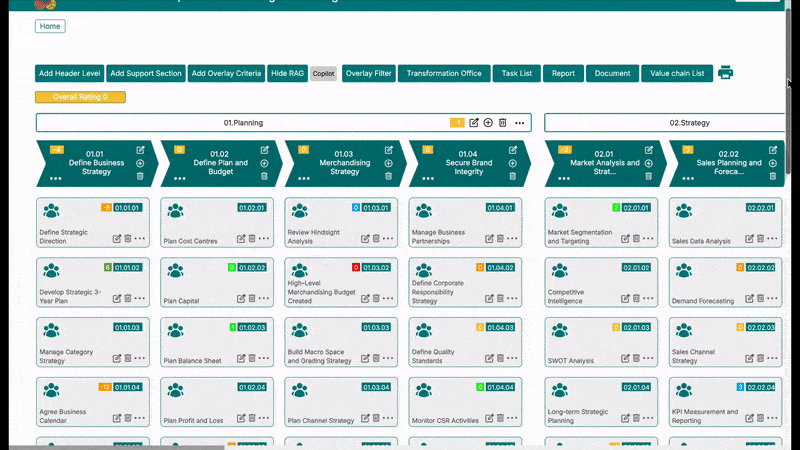Click the 01.01.04 code label
This screenshot has height=450, width=800.
tap(128, 387)
